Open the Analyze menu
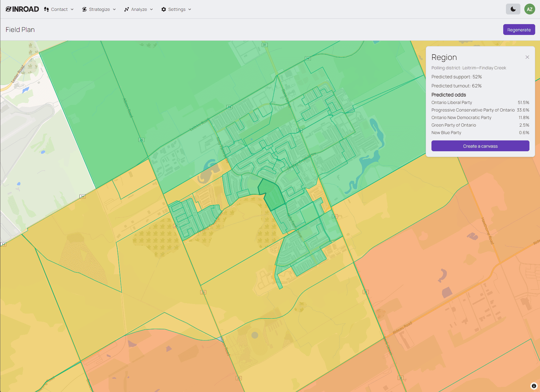The width and height of the screenshot is (540, 392). [139, 9]
